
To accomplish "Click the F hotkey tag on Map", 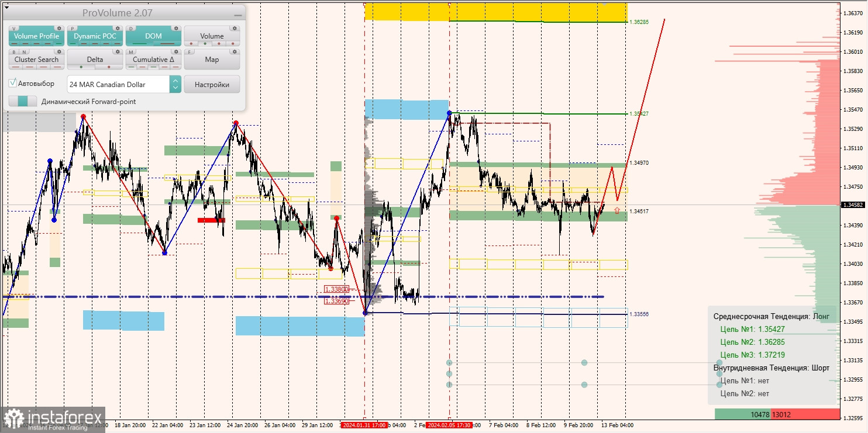I will tap(190, 51).
